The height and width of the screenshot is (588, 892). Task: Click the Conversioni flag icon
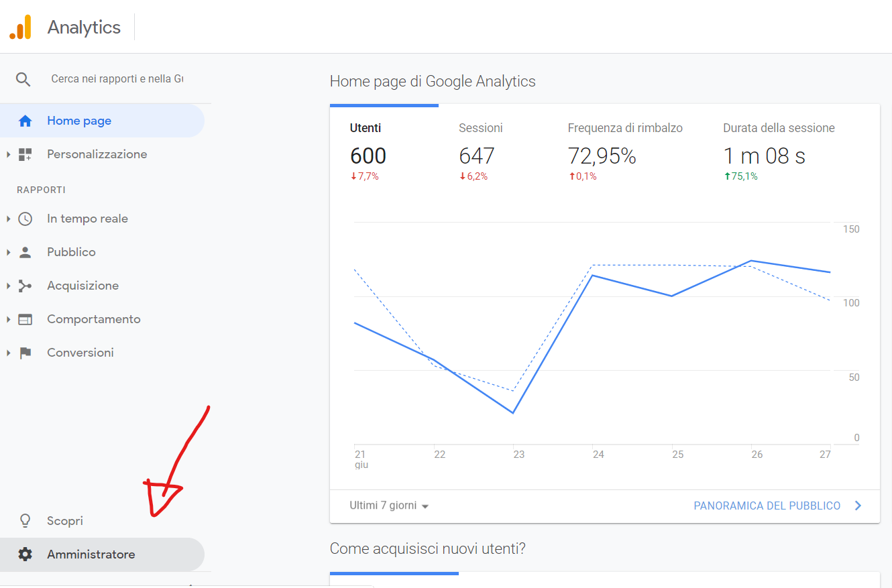point(24,352)
